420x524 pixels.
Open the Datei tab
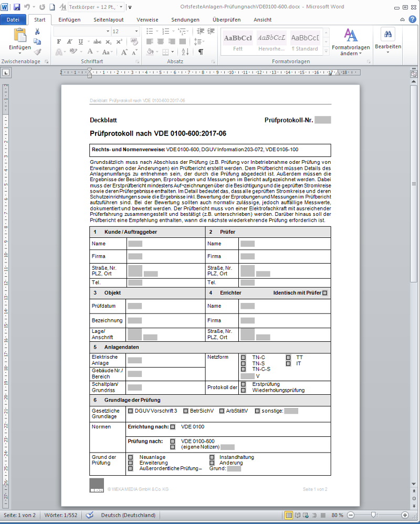[13, 20]
